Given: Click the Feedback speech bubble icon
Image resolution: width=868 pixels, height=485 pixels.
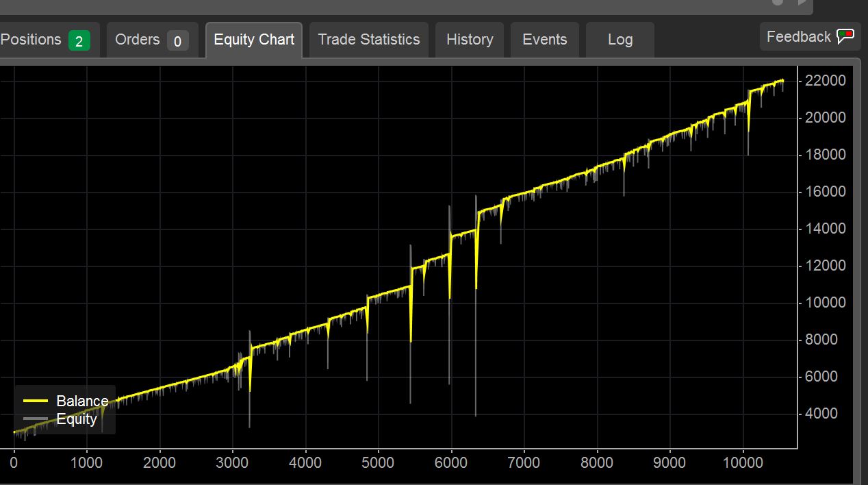Looking at the screenshot, I should coord(846,37).
